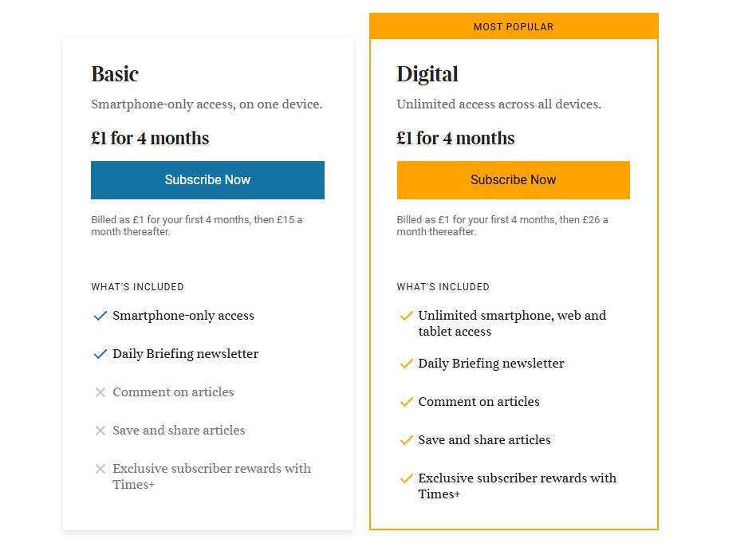Click the orange checkmark beside Unlimited smartphone, web and tablet access

[405, 316]
